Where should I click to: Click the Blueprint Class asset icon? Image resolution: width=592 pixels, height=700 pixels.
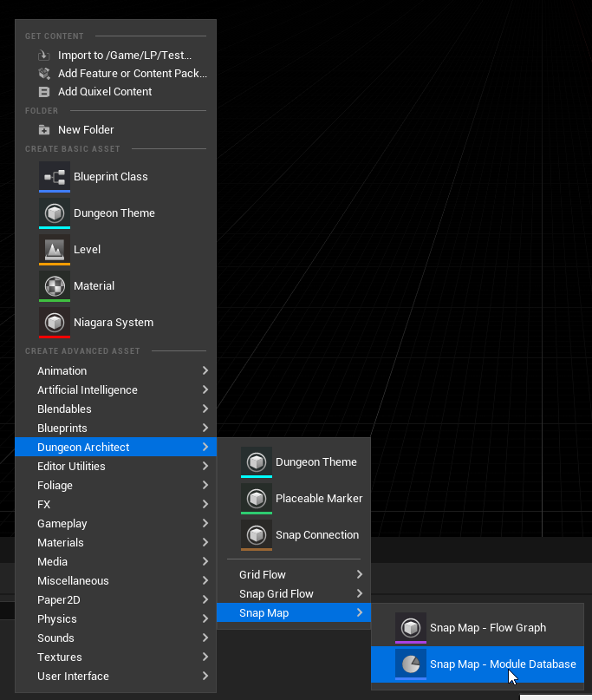tap(55, 177)
